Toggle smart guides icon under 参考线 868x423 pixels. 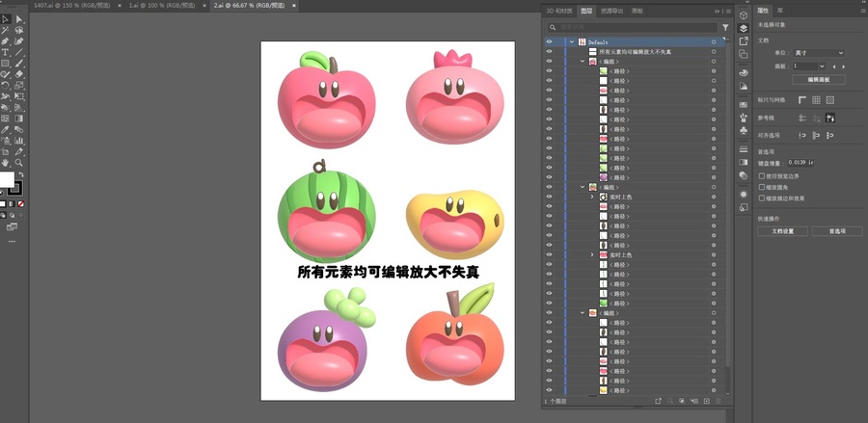click(x=830, y=118)
